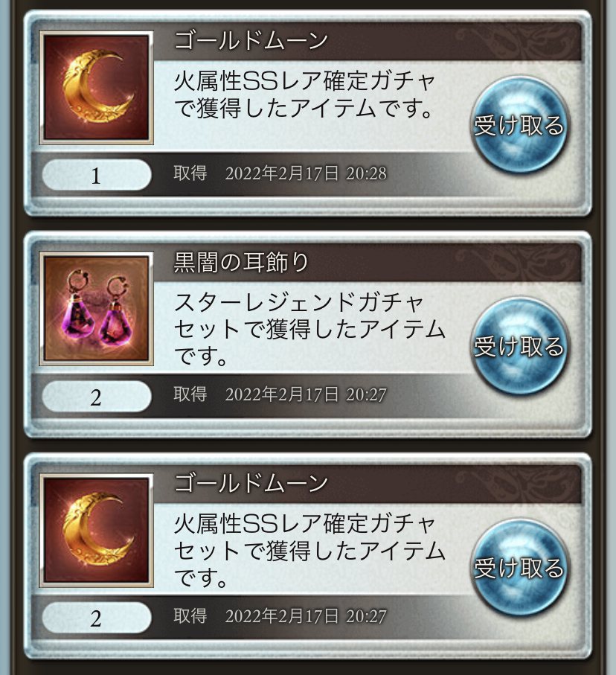This screenshot has width=616, height=675.
Task: Tap the quantity badge showing 1
Action: (97, 175)
